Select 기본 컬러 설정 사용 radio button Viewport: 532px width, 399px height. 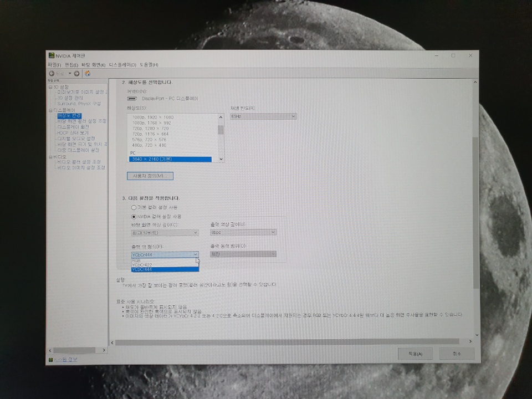[134, 207]
